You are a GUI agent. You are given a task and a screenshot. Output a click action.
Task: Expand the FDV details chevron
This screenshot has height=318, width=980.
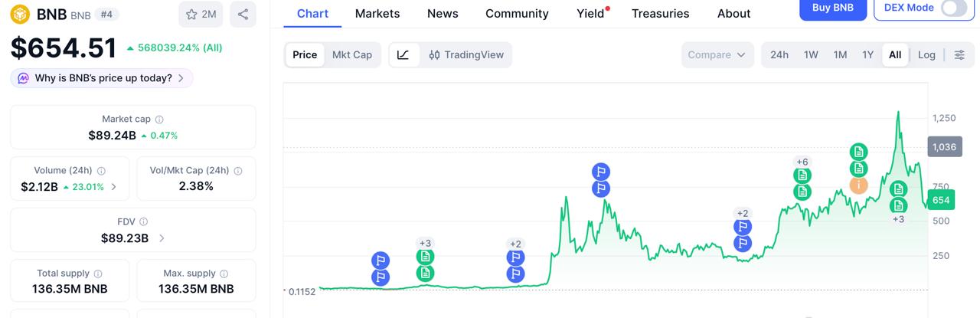click(x=162, y=238)
